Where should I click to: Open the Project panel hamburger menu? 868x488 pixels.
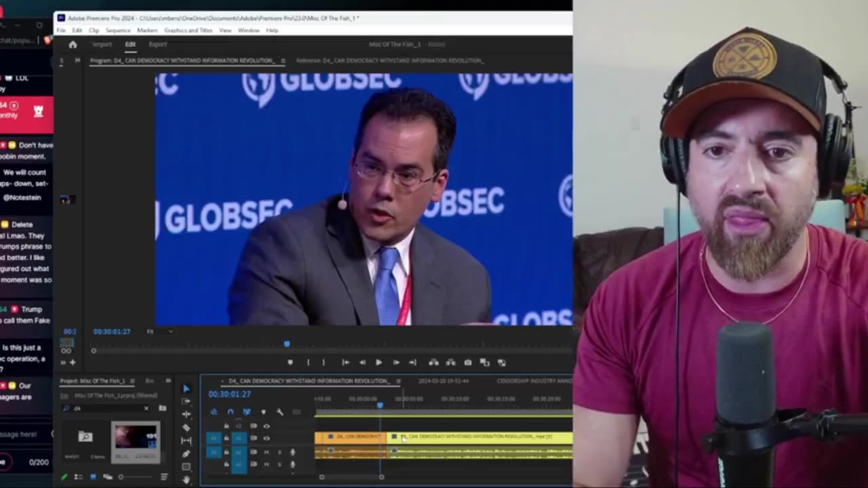[x=132, y=381]
